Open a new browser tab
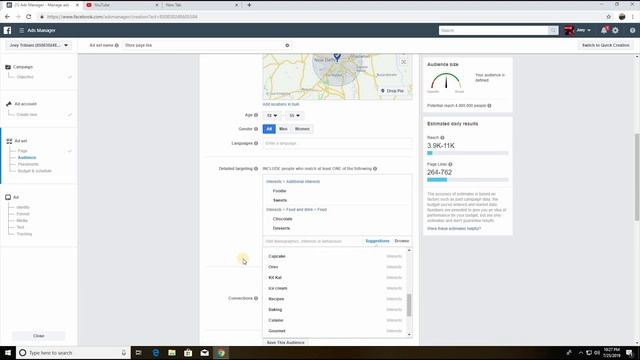 [249, 5]
